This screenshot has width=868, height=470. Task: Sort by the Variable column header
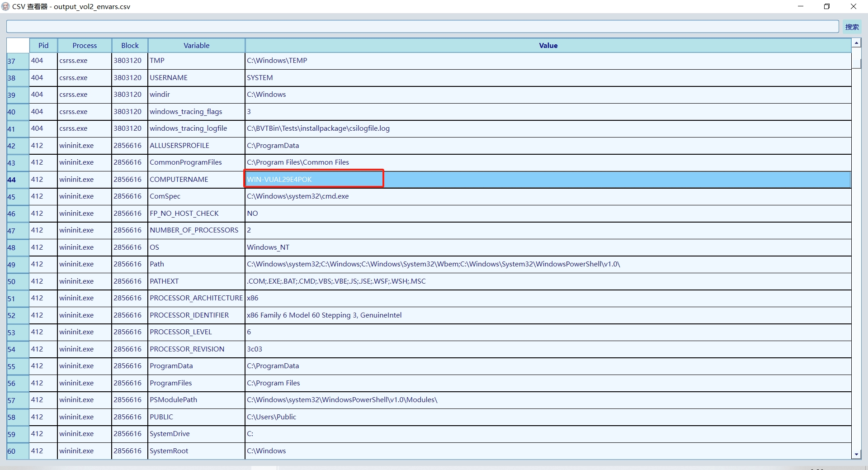[196, 45]
